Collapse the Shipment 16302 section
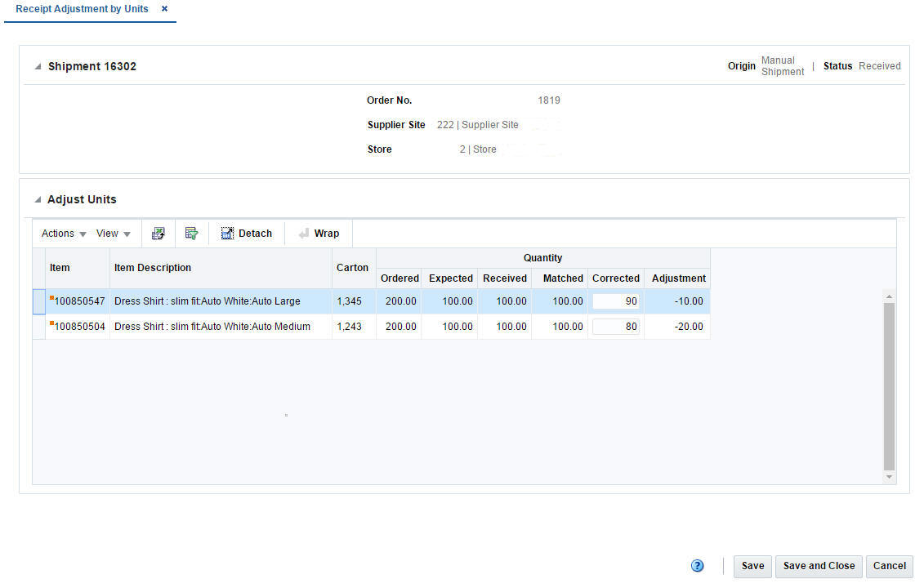924x588 pixels. point(37,66)
